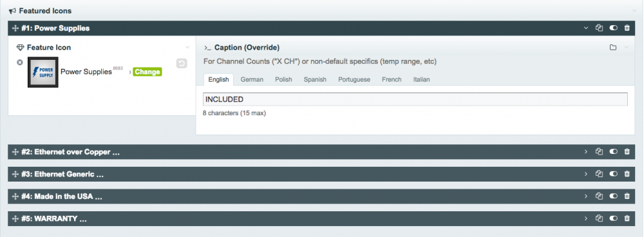Click move handle on #3 Ethernet Generic
The height and width of the screenshot is (237, 644).
(15, 174)
